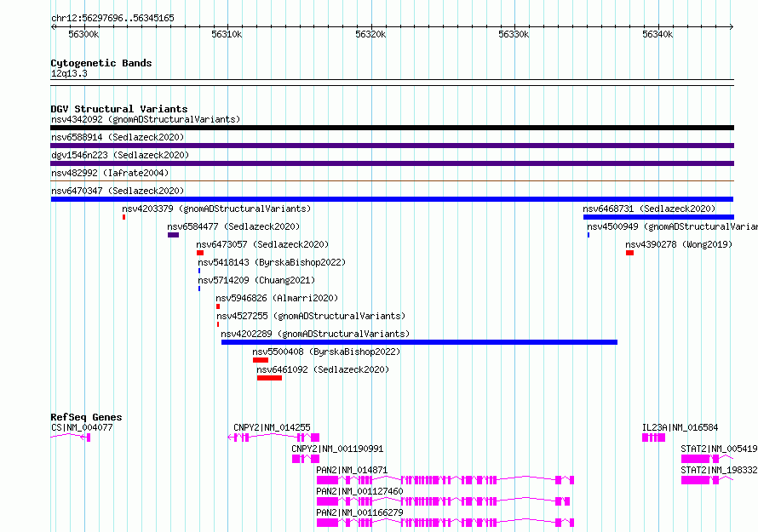This screenshot has width=758, height=532.
Task: Select the STAT2 NM_198332 gene model glyph
Action: coord(707,480)
